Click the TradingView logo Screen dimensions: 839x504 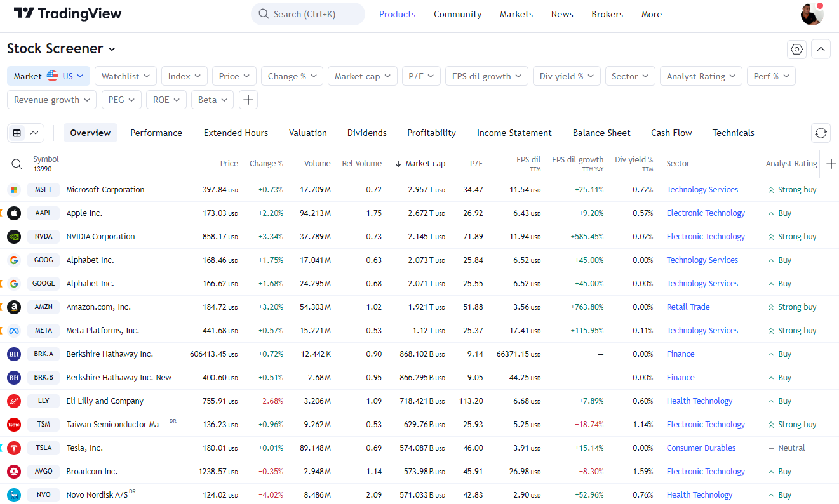(x=67, y=13)
